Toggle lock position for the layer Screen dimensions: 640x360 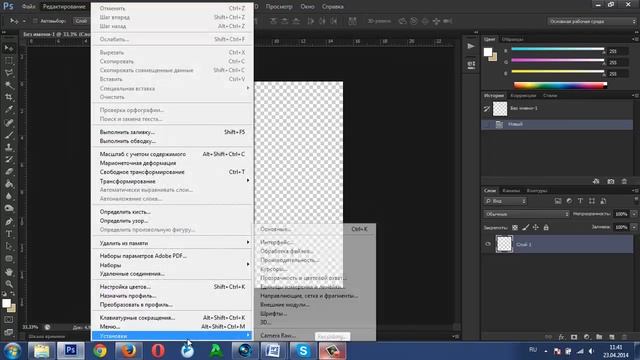click(536, 227)
